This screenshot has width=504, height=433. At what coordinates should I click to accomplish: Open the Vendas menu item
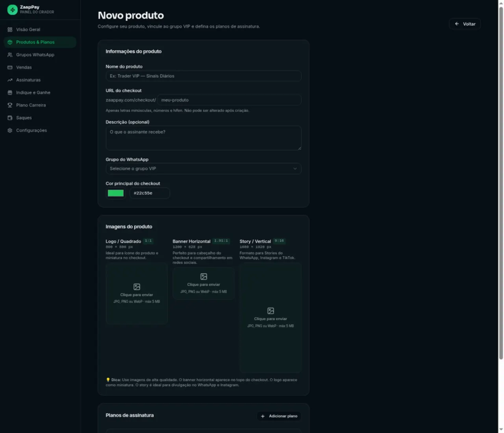tap(40, 67)
